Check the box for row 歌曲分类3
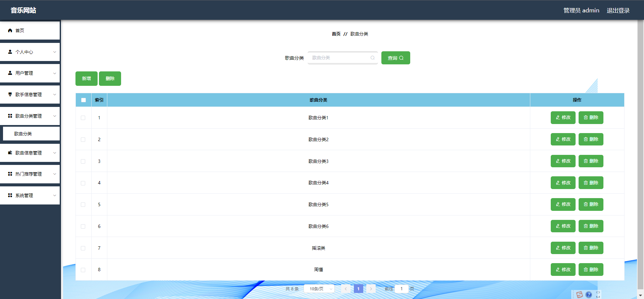The image size is (644, 299). [x=83, y=162]
